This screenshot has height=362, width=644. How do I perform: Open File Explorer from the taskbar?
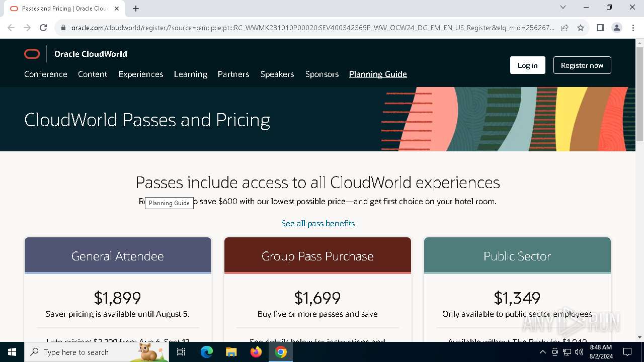tap(231, 352)
